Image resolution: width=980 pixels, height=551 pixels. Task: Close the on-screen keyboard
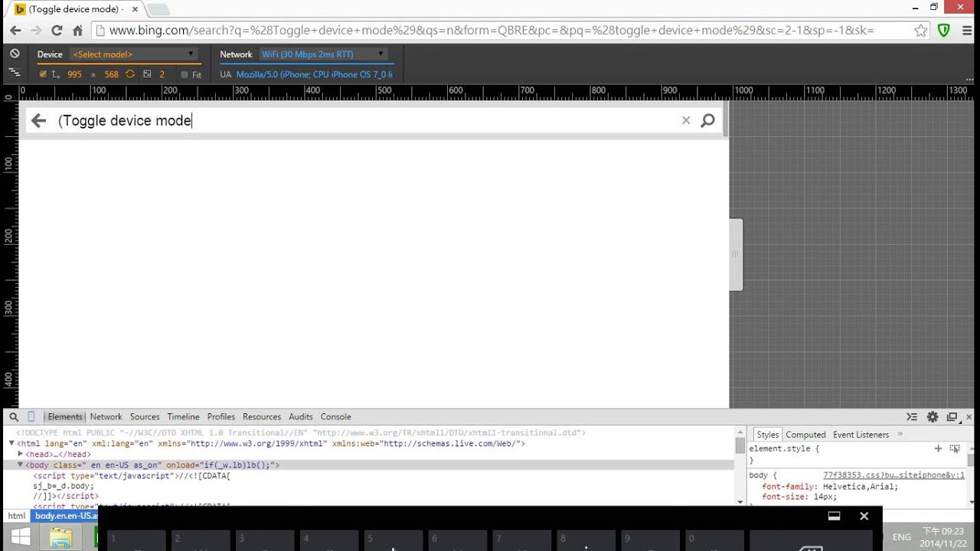pyautogui.click(x=864, y=516)
